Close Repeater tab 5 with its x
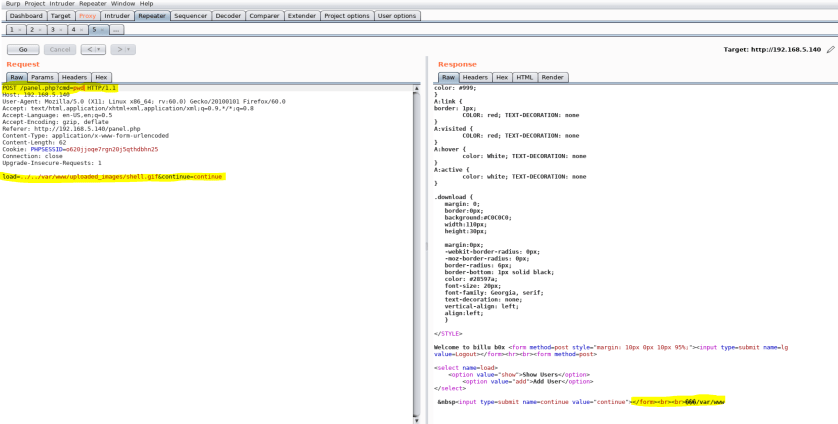838x424 pixels. 103,30
